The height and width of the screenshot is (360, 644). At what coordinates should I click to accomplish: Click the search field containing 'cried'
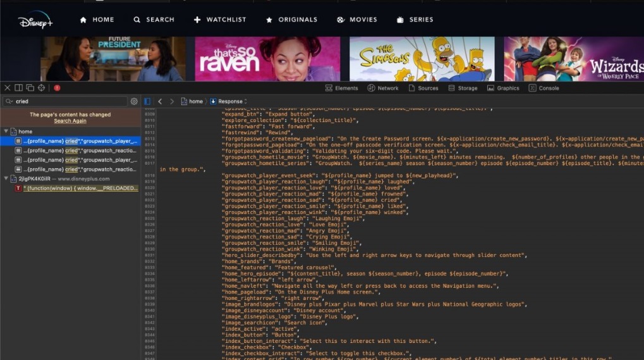coord(66,101)
